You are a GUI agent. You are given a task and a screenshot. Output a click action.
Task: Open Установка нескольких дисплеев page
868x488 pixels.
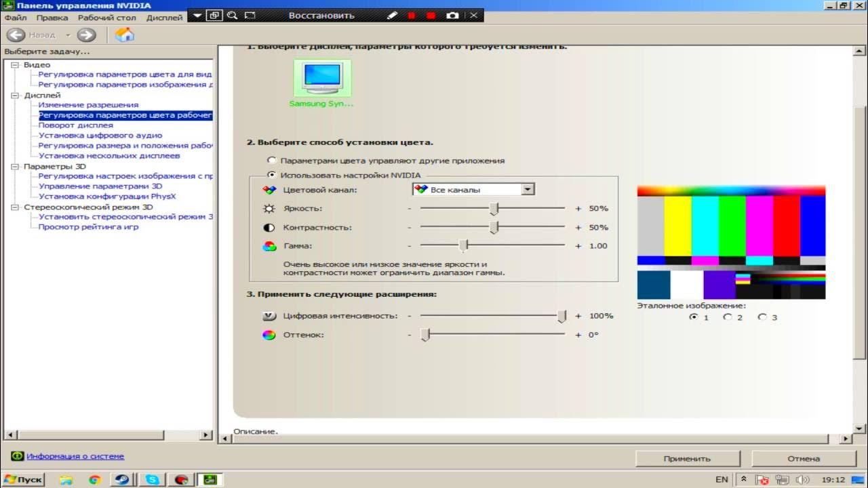click(109, 156)
